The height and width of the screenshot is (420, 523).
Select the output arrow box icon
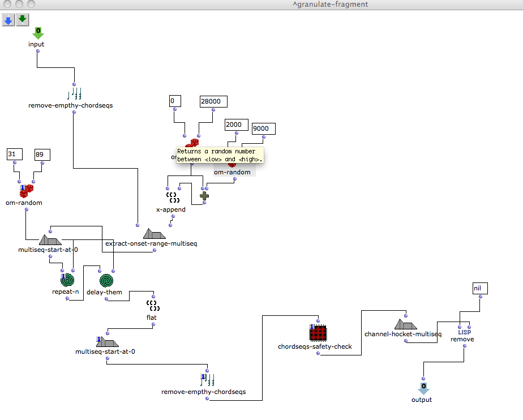click(x=423, y=388)
